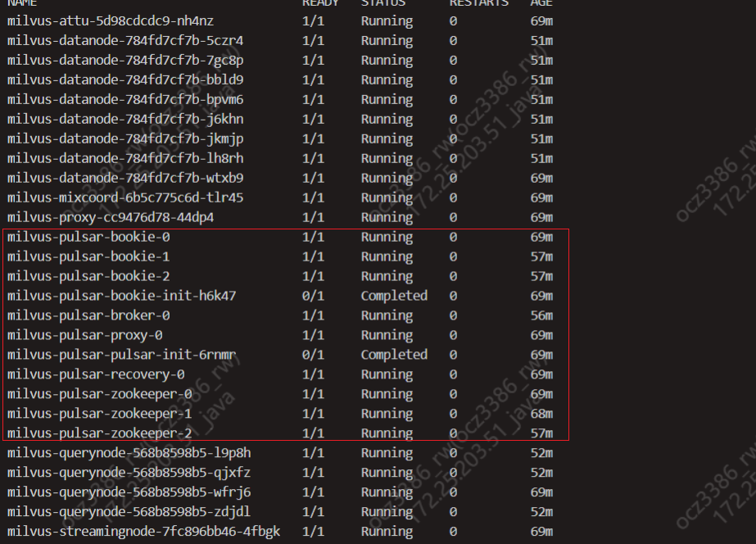Image resolution: width=756 pixels, height=544 pixels.
Task: Select pod milvus-datanode-784fd7cf7b-j6khn
Action: point(125,119)
